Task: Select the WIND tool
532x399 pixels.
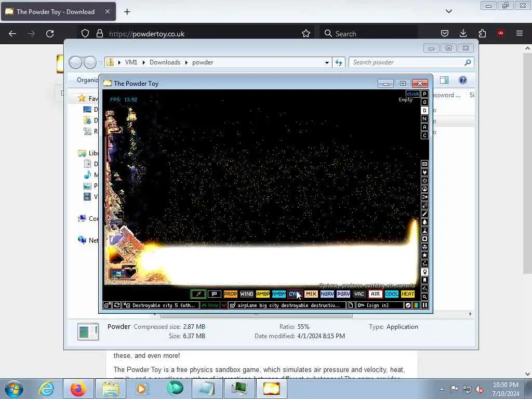Action: 247,294
